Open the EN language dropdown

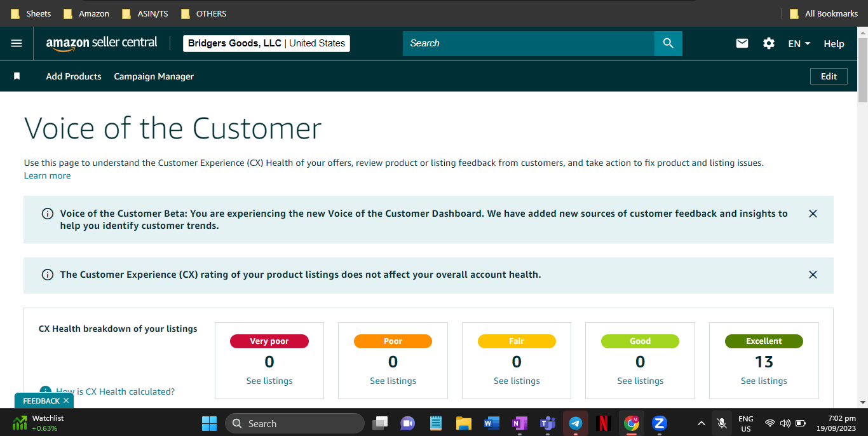(x=799, y=43)
